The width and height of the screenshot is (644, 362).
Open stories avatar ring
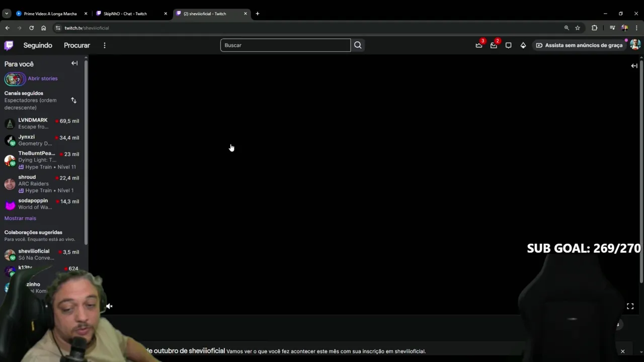pos(15,79)
